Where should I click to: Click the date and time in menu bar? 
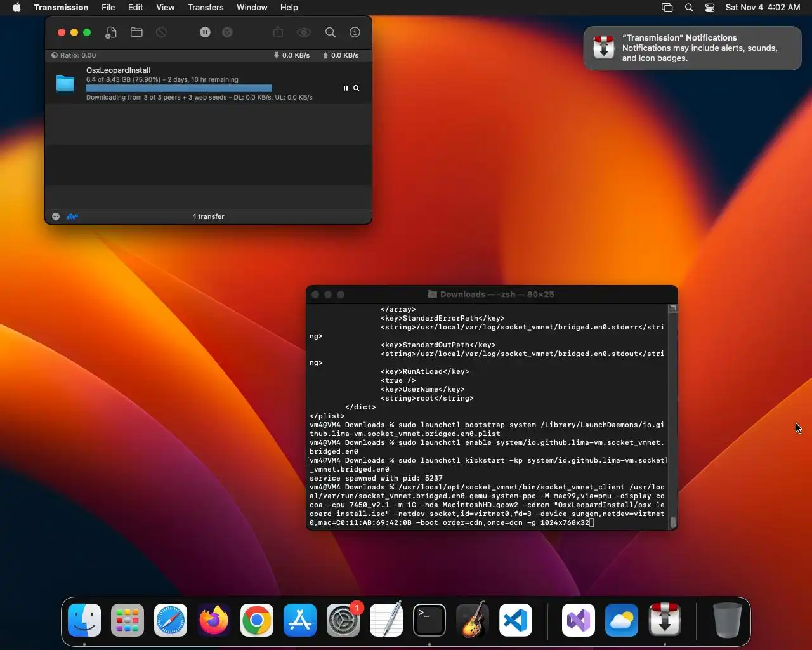[763, 8]
